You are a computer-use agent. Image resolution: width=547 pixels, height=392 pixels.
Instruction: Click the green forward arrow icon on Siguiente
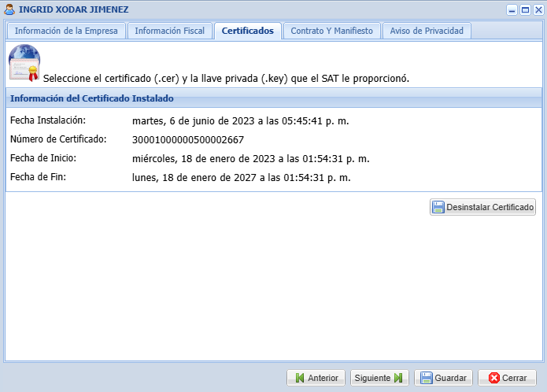click(398, 378)
